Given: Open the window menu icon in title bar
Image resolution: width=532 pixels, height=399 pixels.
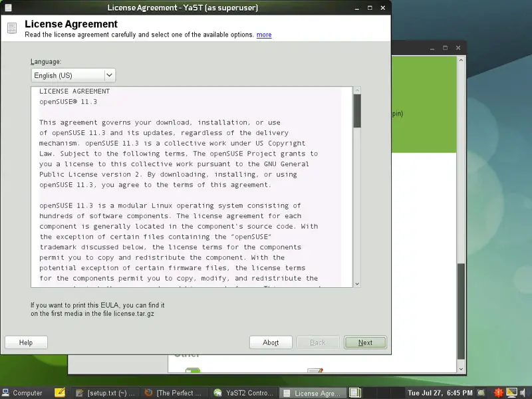Looking at the screenshot, I should coord(8,7).
